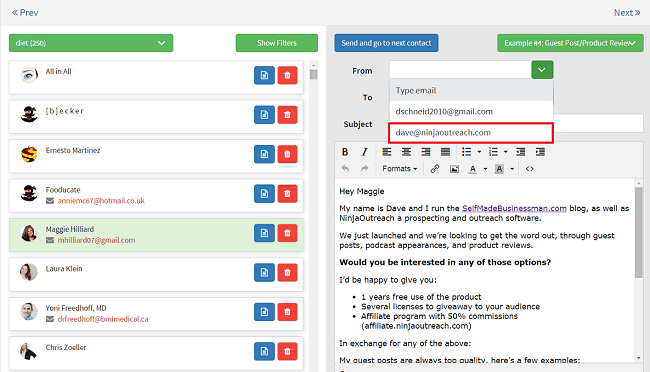
Task: Insert an image into email
Action: (x=454, y=169)
